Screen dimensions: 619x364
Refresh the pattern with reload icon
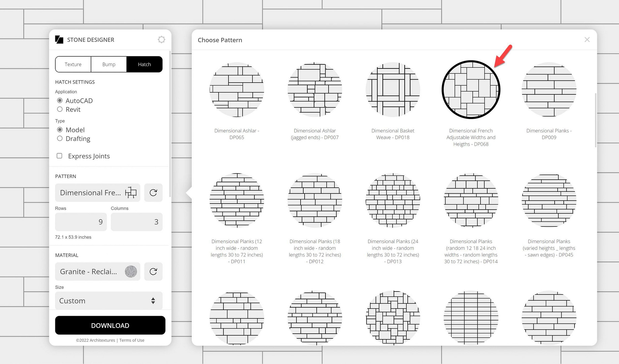(153, 193)
